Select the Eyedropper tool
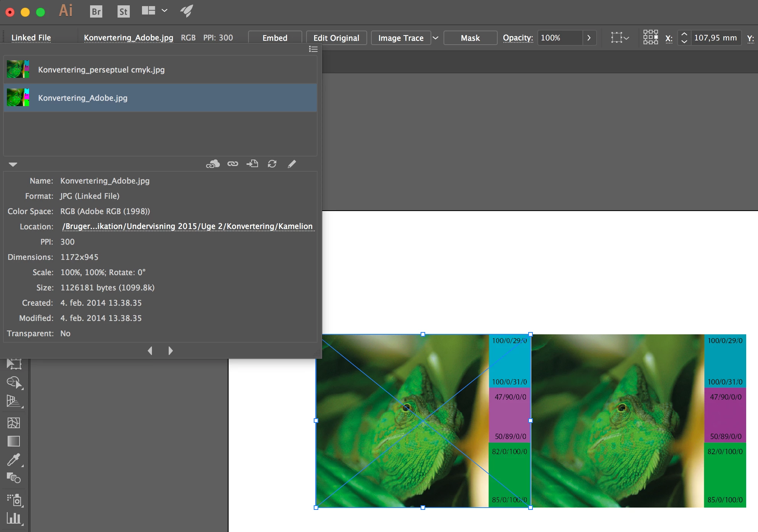Image resolution: width=758 pixels, height=532 pixels. tap(14, 459)
